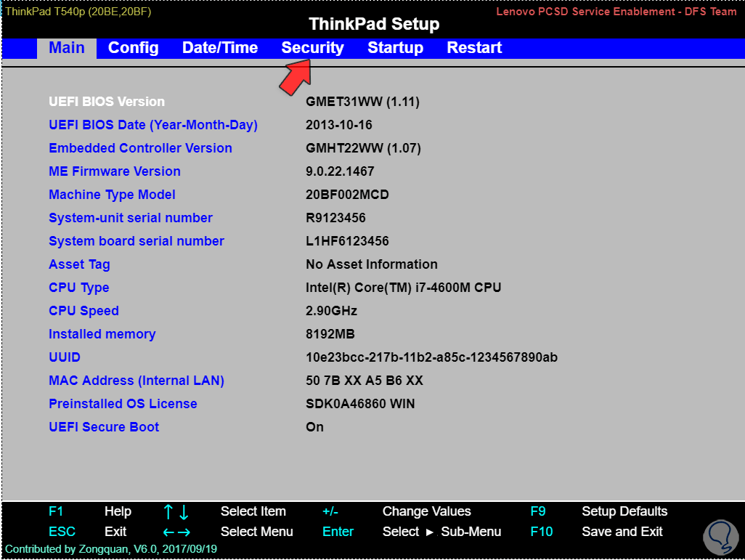This screenshot has height=560, width=745.
Task: Select value GMHT22WW (1.07)
Action: (363, 148)
